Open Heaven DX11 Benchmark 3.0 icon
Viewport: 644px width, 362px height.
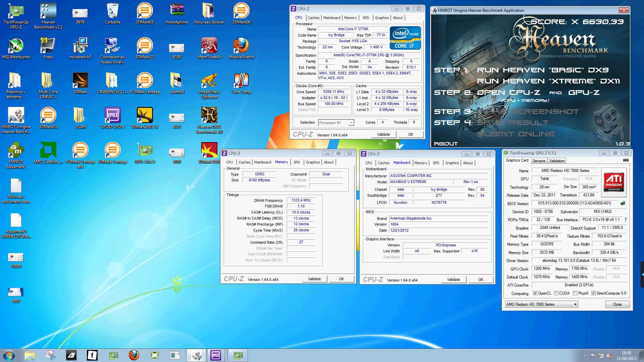(x=209, y=121)
